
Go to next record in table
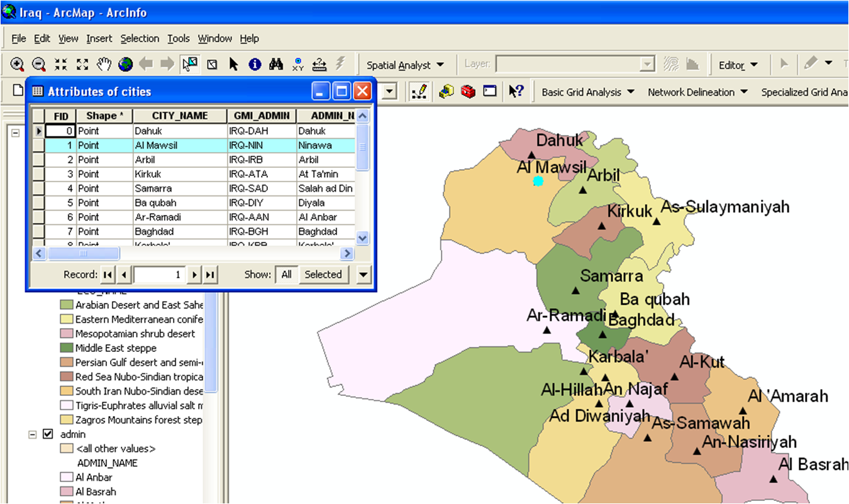tap(195, 275)
